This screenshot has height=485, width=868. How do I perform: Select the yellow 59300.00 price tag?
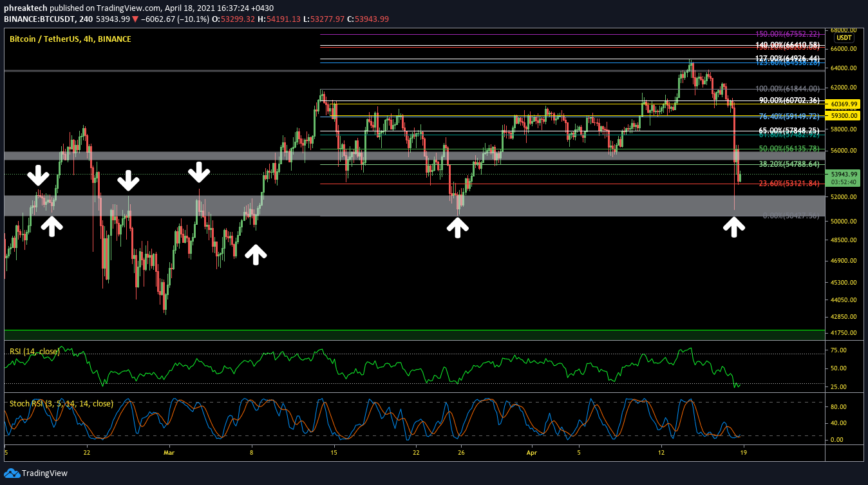844,116
